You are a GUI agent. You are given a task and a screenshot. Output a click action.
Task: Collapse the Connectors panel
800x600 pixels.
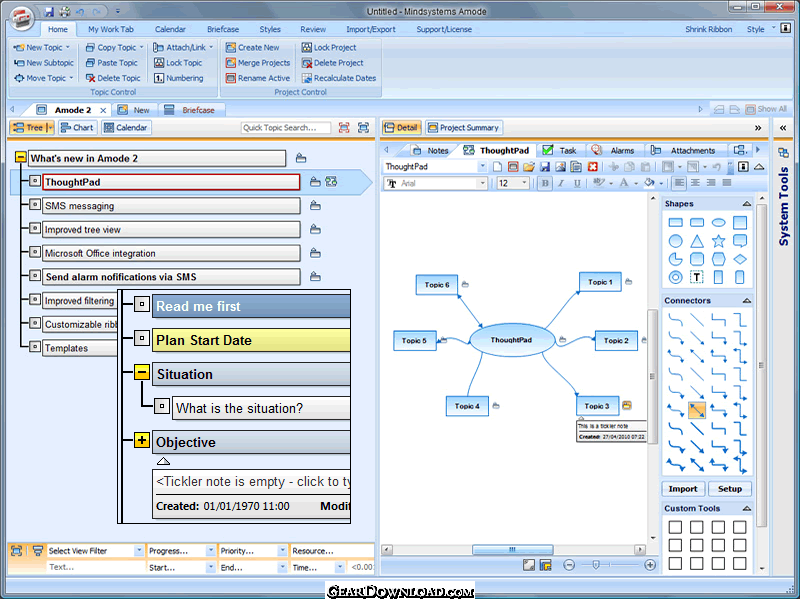click(747, 301)
